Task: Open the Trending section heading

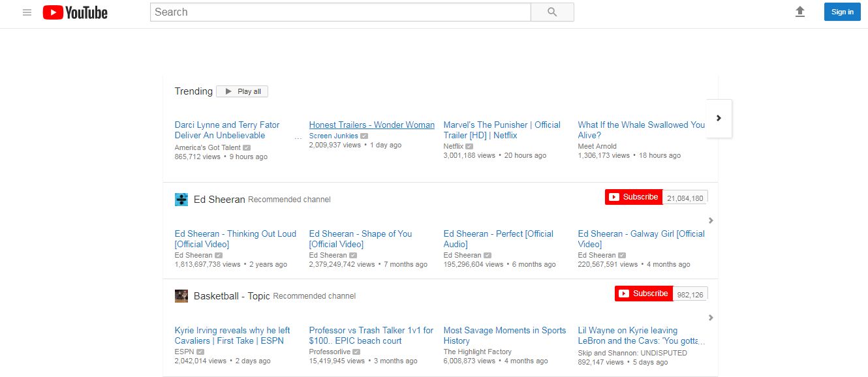Action: click(x=194, y=91)
